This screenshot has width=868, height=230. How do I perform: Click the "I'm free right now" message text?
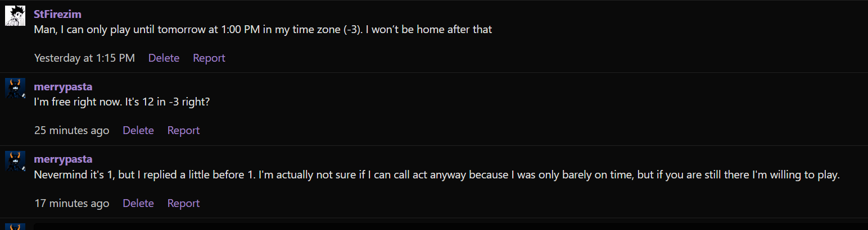click(121, 102)
